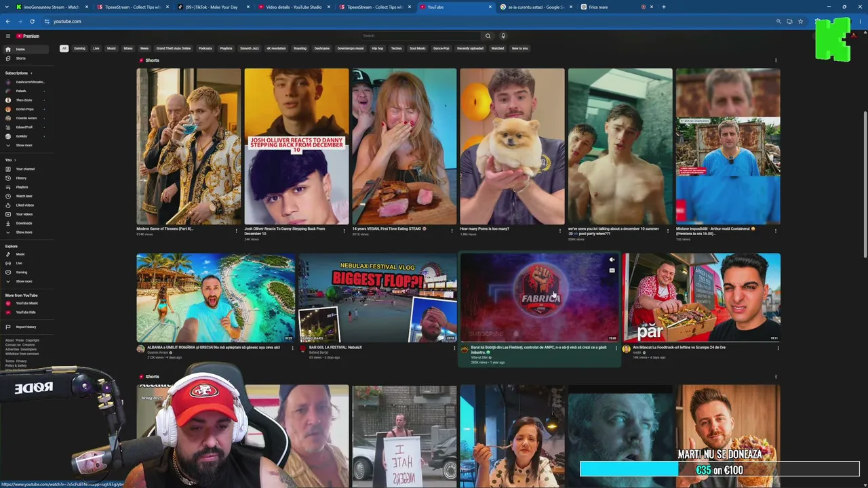Open Report history in sidebar

25,327
